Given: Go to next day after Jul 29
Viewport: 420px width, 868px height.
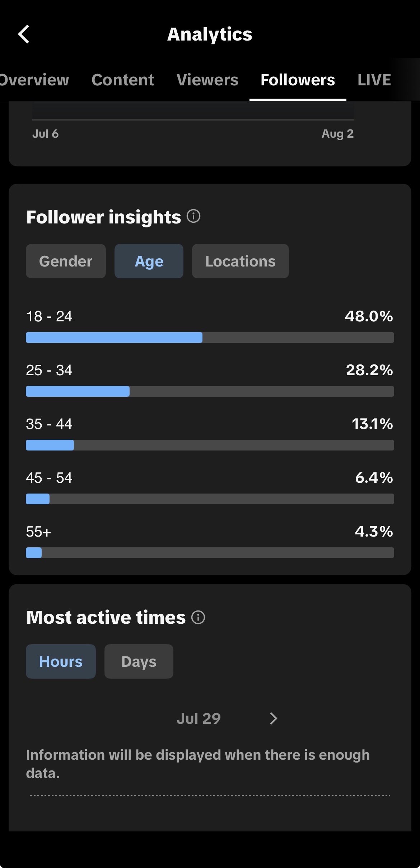Looking at the screenshot, I should point(273,718).
